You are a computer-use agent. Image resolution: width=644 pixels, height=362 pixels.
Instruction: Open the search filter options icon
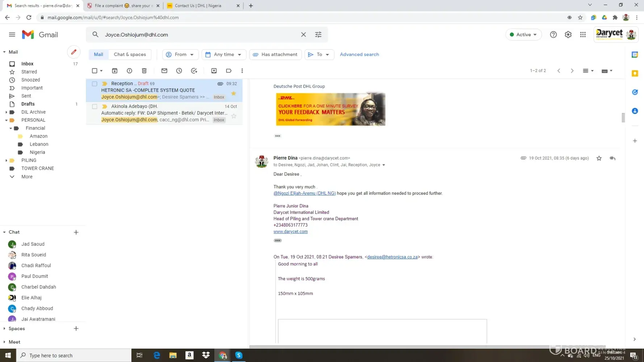tap(318, 35)
